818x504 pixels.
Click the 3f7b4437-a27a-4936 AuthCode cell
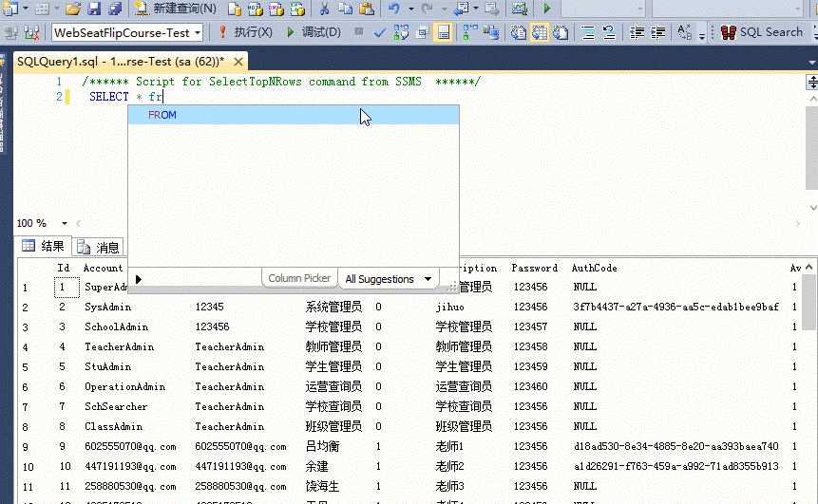[675, 307]
